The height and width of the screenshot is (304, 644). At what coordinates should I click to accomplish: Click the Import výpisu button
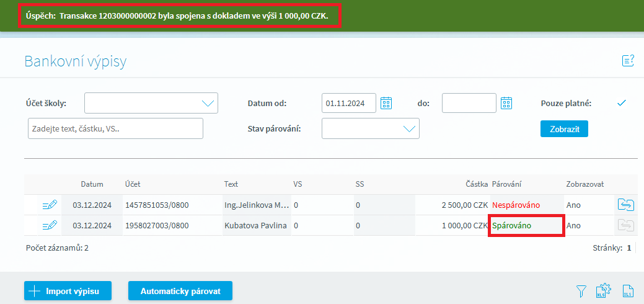[68, 290]
